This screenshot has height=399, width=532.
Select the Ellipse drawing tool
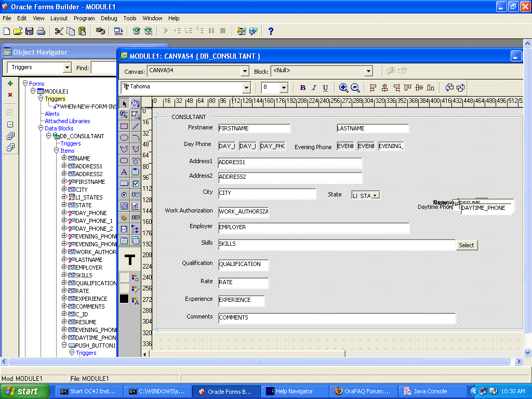124,137
